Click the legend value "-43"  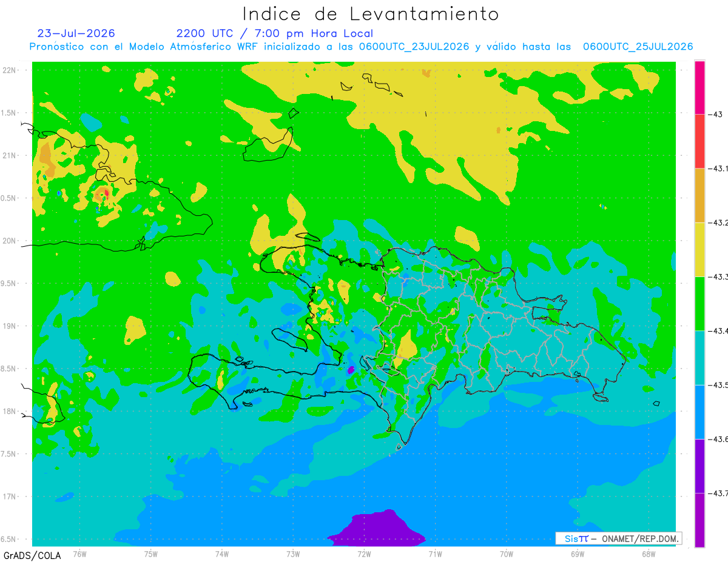click(715, 114)
